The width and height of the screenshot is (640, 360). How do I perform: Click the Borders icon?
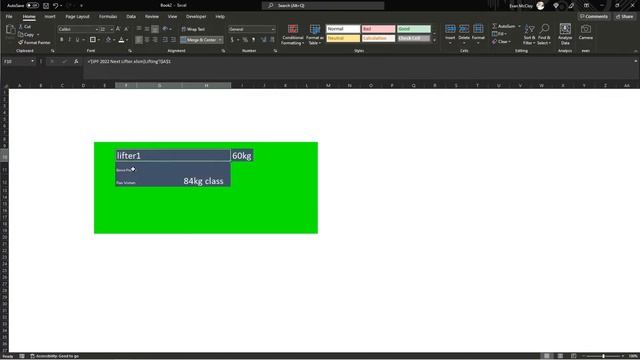[93, 40]
